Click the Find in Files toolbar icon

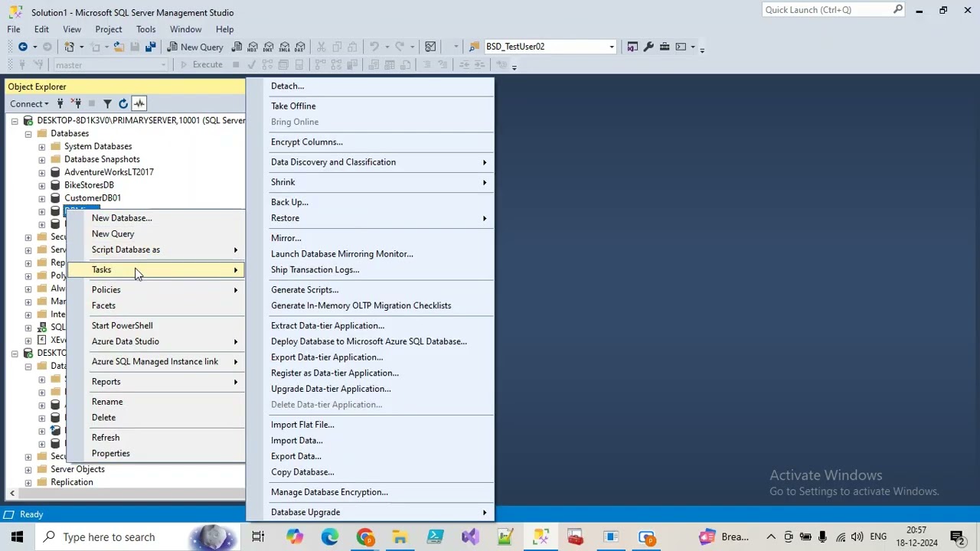click(x=475, y=47)
